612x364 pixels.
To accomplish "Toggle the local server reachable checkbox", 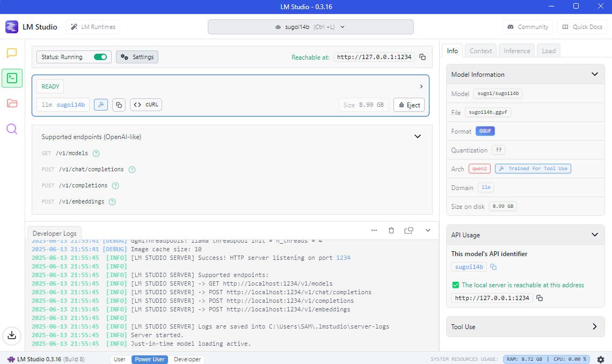I will (x=455, y=285).
